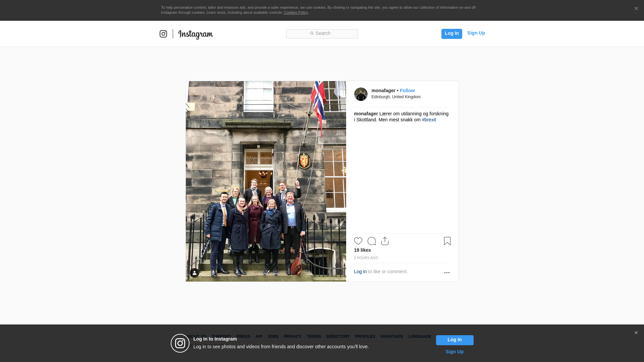Save post with bookmark icon
This screenshot has width=644, height=362.
click(x=447, y=241)
